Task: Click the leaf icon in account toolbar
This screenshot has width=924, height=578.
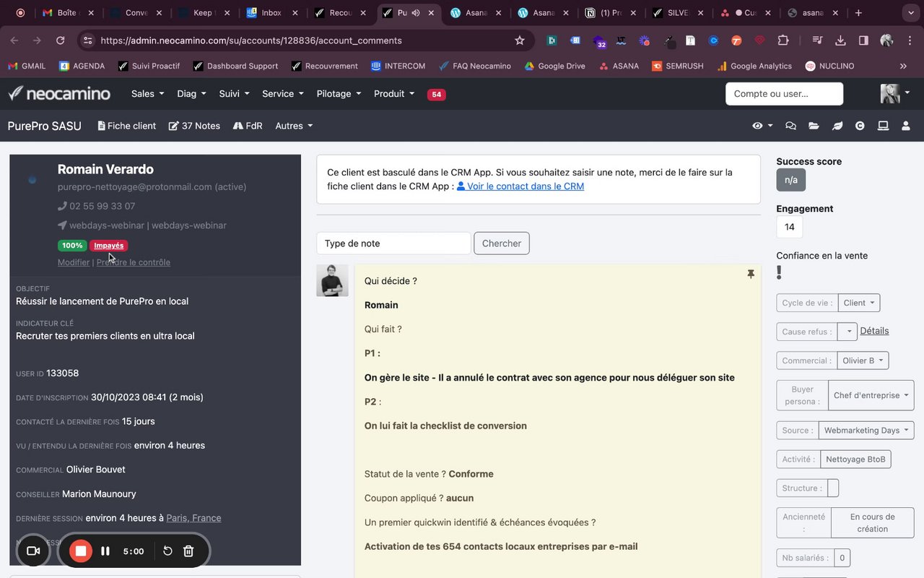Action: (x=837, y=126)
